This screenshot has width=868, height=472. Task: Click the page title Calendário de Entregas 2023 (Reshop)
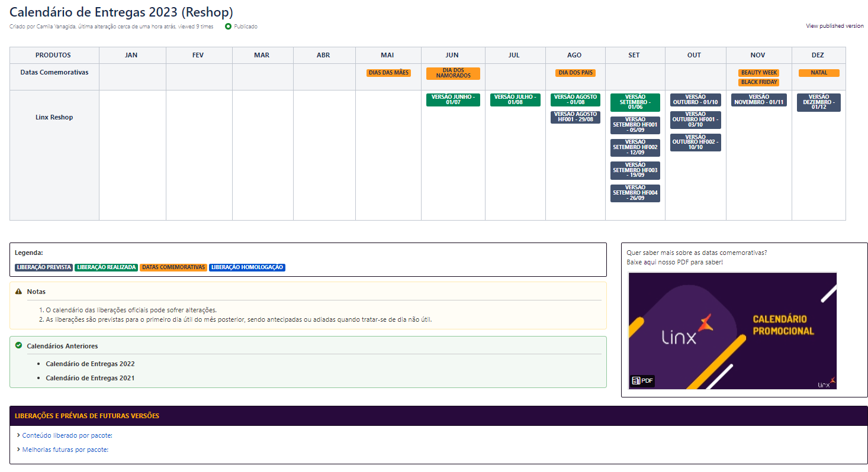pos(121,12)
